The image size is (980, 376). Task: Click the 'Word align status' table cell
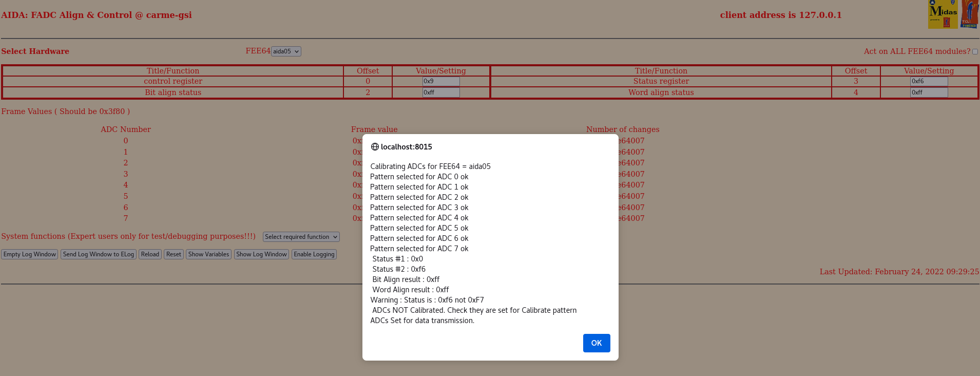(x=661, y=92)
